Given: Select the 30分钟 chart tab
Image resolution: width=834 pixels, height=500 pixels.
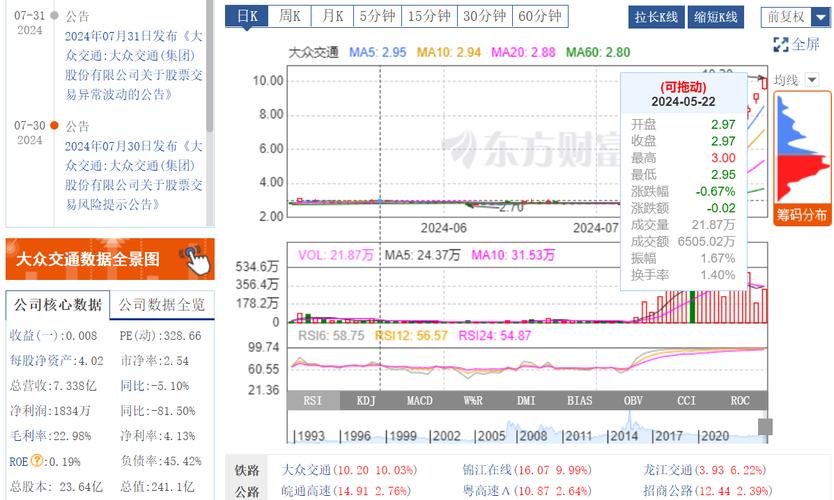Looking at the screenshot, I should [x=485, y=16].
